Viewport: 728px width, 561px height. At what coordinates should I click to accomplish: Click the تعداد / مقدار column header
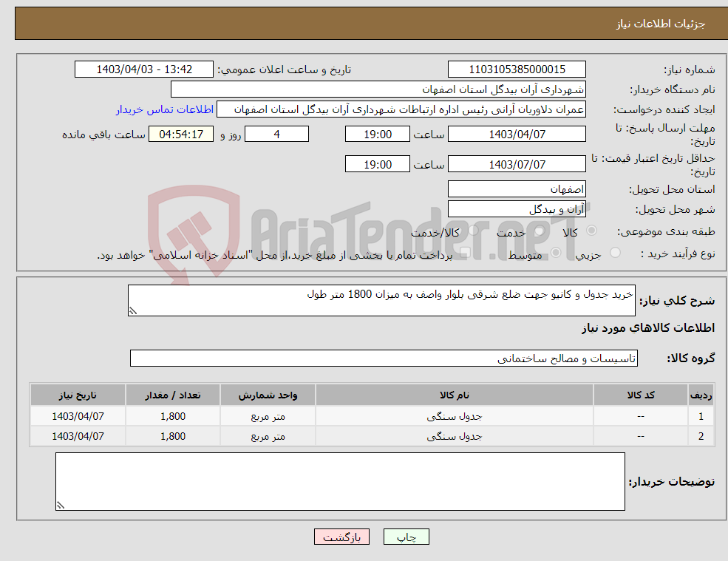click(x=173, y=395)
